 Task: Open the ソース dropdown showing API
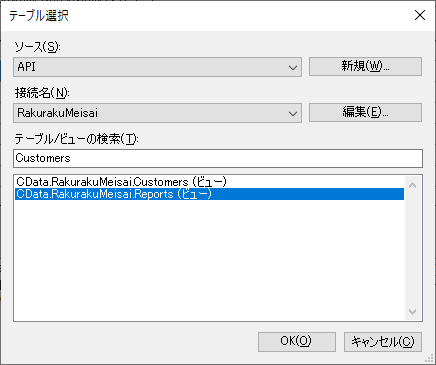pyautogui.click(x=157, y=67)
